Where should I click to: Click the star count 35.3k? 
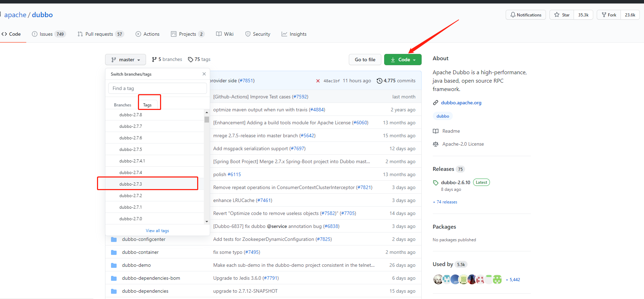coord(583,15)
